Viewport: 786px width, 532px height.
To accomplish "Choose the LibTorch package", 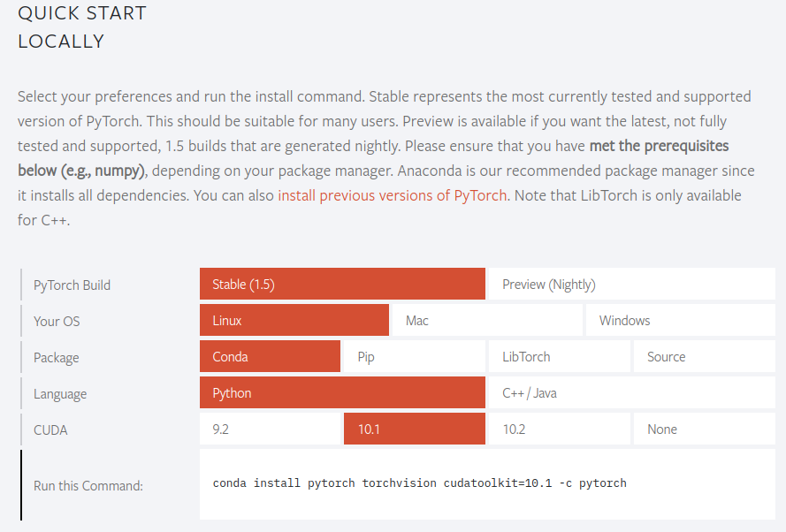I will coord(559,357).
